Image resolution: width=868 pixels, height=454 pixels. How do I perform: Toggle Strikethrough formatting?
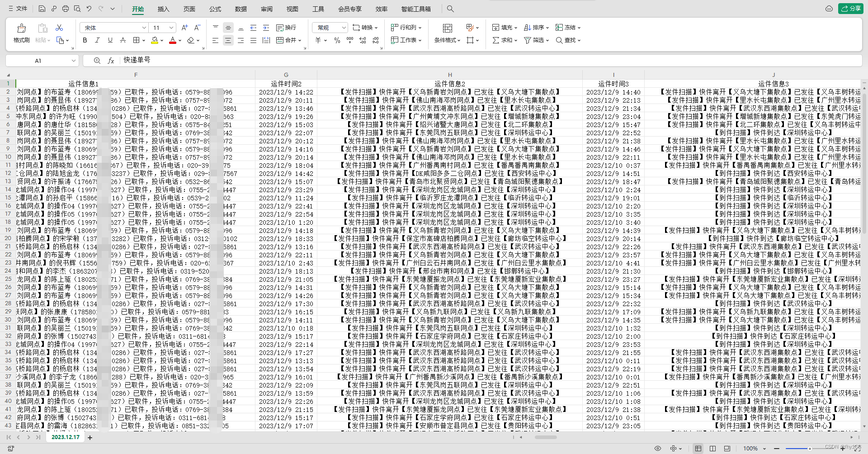[123, 40]
